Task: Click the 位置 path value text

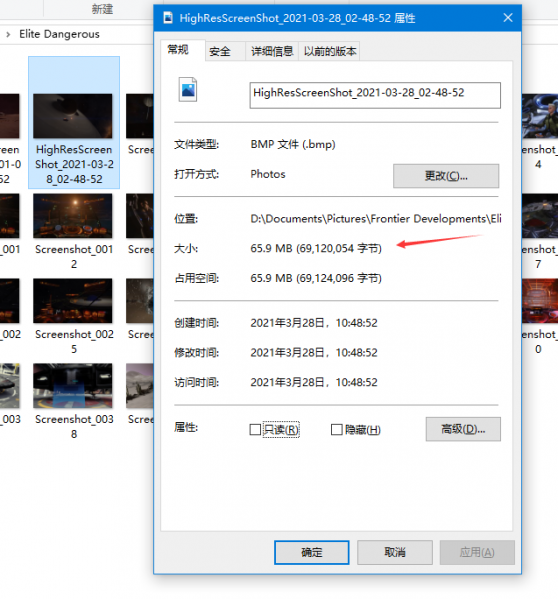Action: pos(375,219)
